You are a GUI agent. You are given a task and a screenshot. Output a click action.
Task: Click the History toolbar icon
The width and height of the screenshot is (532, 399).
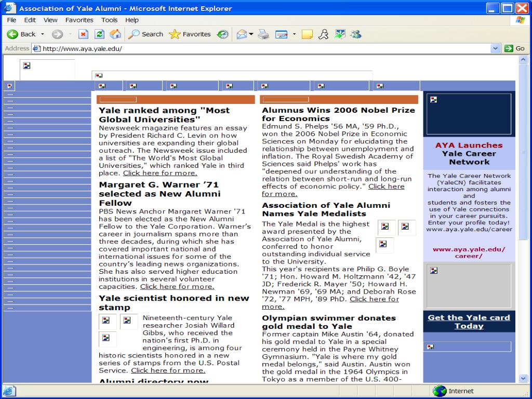(223, 34)
